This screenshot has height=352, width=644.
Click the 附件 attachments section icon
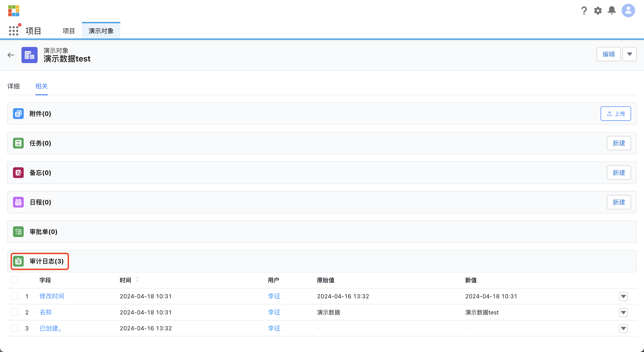click(x=18, y=114)
